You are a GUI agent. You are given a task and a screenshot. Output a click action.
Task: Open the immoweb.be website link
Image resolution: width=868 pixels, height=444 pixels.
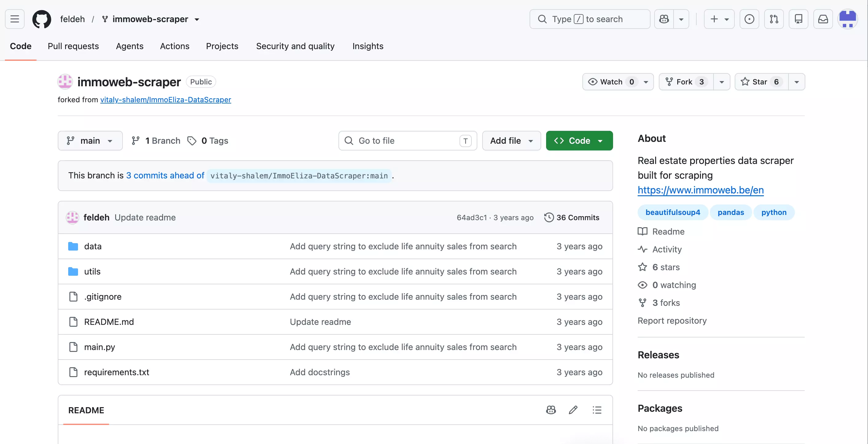click(701, 190)
